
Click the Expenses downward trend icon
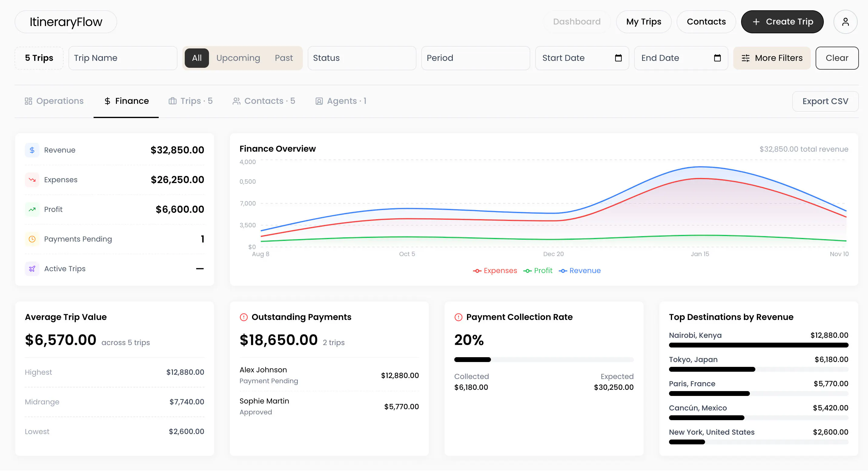coord(32,180)
